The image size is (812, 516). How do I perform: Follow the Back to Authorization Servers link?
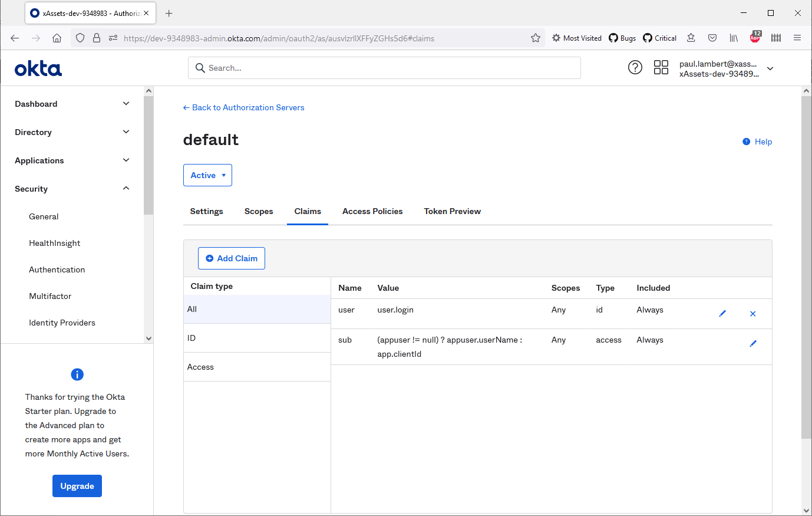tap(243, 107)
